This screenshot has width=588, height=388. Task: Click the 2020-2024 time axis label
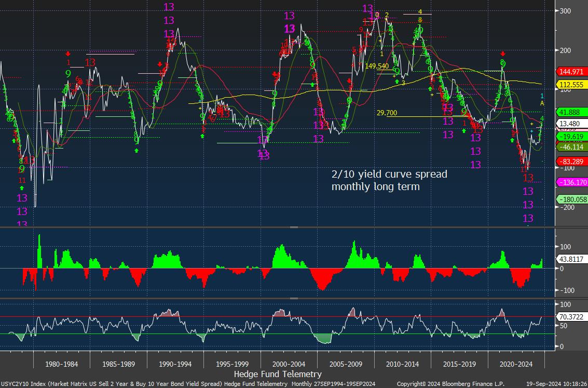click(516, 364)
